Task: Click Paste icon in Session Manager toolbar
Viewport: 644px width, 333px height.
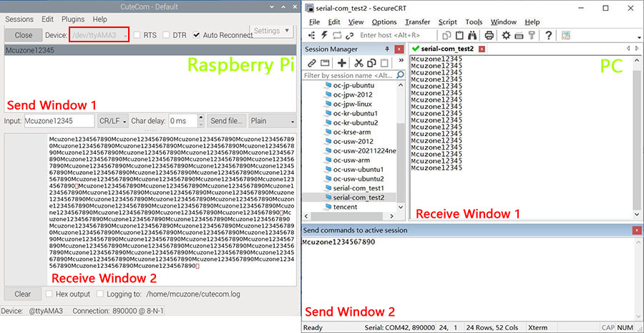Action: pos(384,63)
